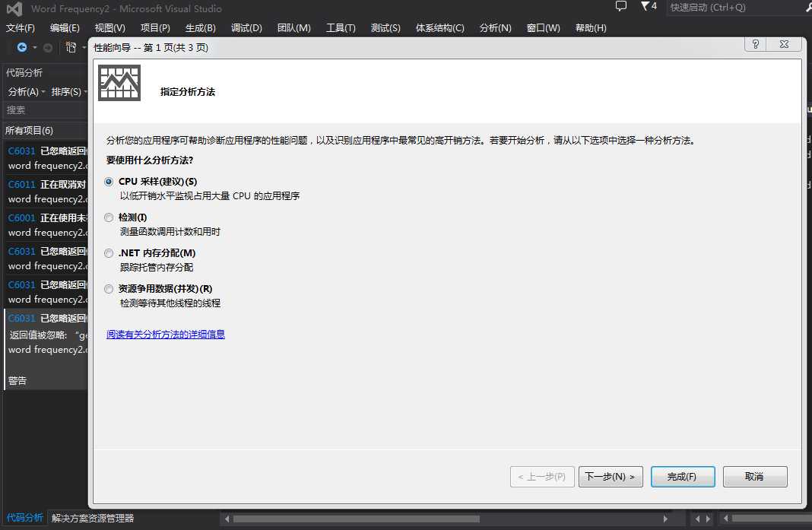
Task: Close the performance wizard dialog
Action: [x=784, y=45]
